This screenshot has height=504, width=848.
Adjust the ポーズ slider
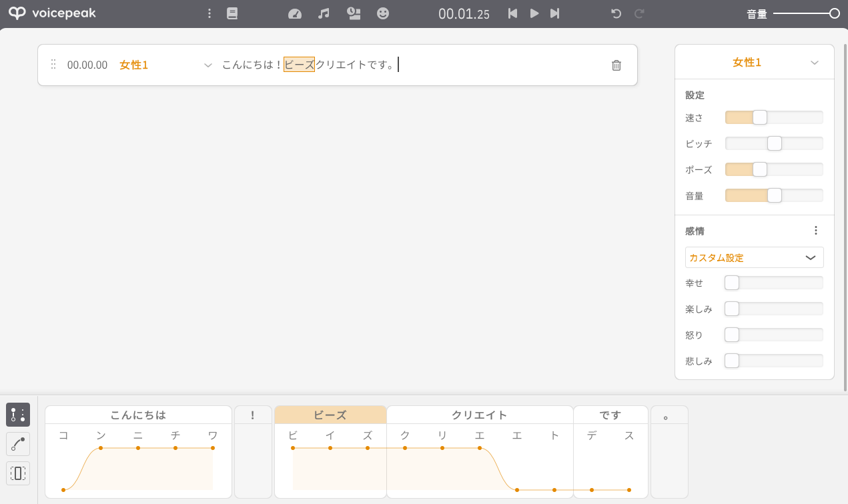point(774,169)
